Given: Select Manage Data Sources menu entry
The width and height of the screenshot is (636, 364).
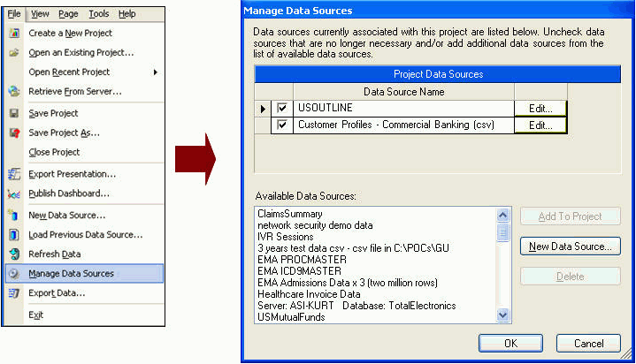Looking at the screenshot, I should tap(71, 274).
